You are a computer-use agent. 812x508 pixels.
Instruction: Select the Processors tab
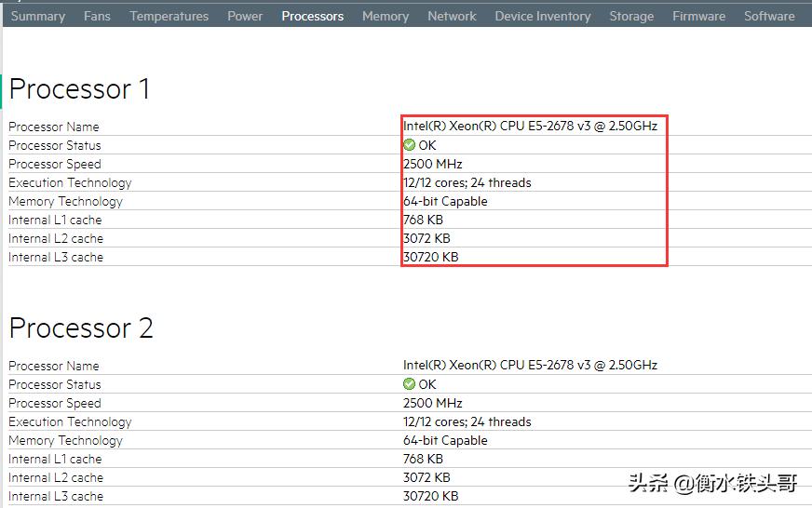pos(313,17)
